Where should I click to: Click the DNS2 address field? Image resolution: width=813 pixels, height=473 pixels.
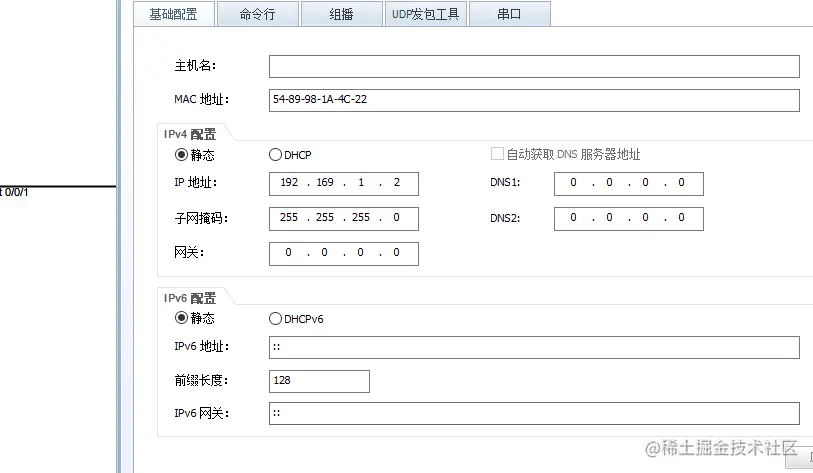tap(628, 218)
